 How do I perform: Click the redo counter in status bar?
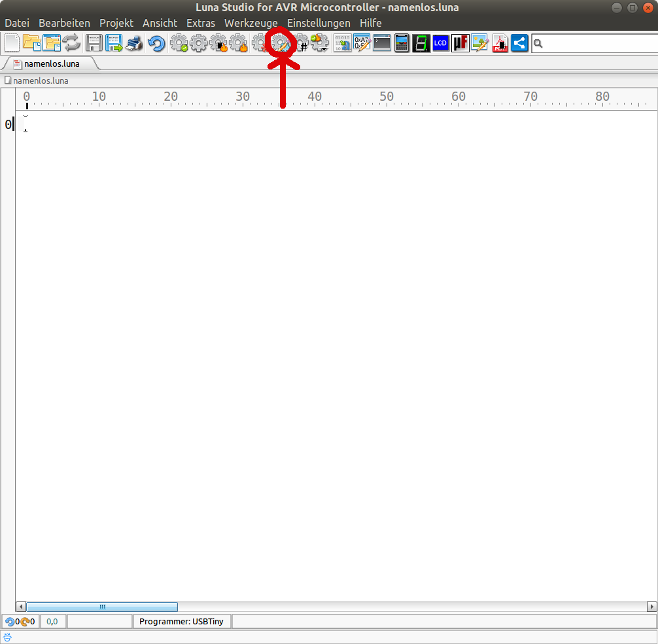27,622
